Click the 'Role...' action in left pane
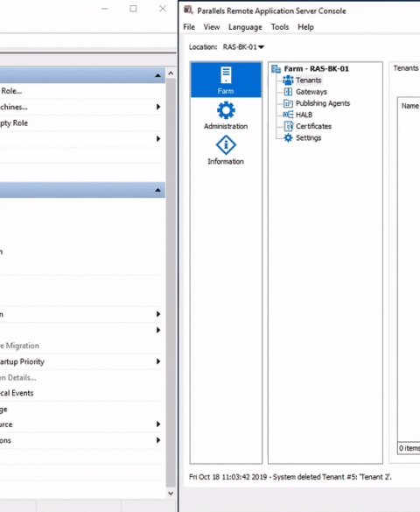The image size is (420, 512). (11, 91)
